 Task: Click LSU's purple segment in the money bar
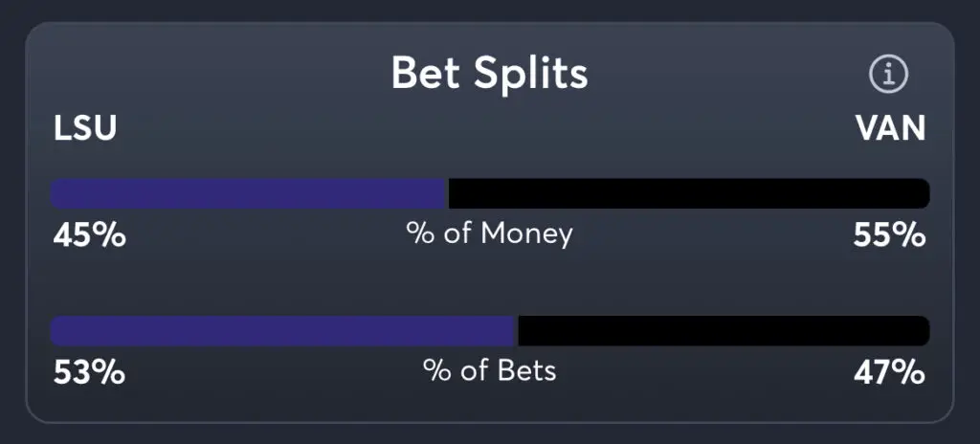point(249,193)
